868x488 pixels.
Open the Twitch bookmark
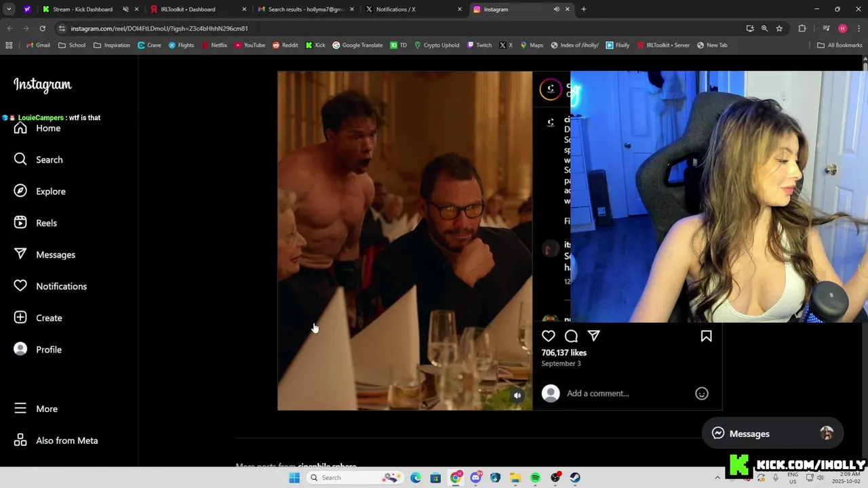pyautogui.click(x=479, y=45)
